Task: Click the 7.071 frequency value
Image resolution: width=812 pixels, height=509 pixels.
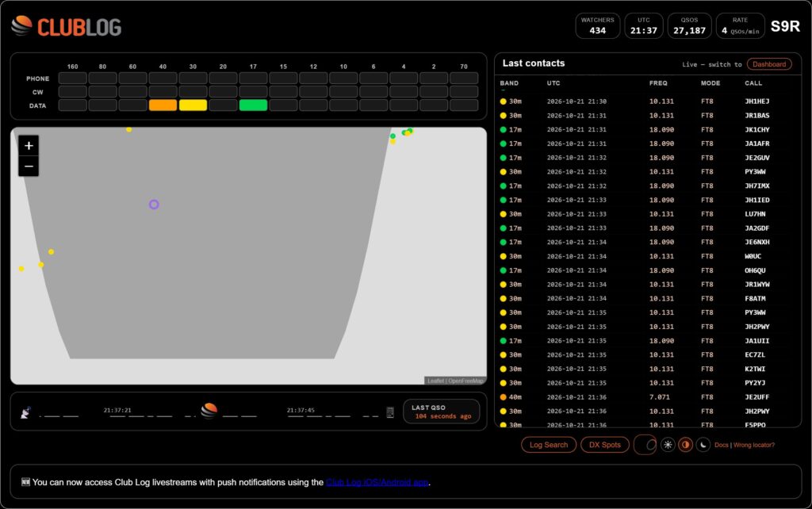Action: coord(660,397)
